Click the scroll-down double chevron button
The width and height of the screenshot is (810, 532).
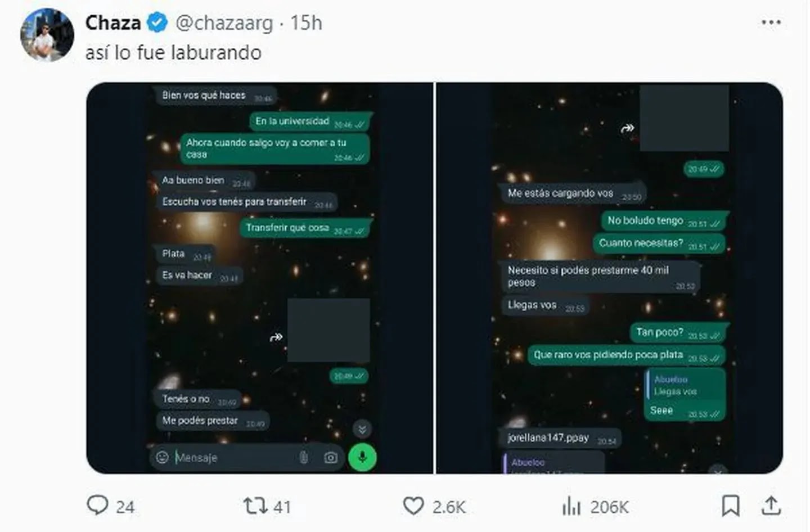362,430
